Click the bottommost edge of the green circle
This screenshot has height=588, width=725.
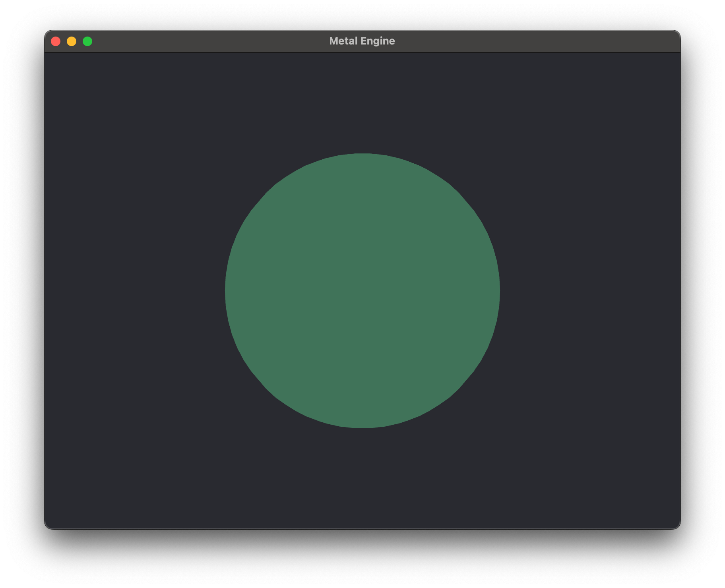pos(362,427)
